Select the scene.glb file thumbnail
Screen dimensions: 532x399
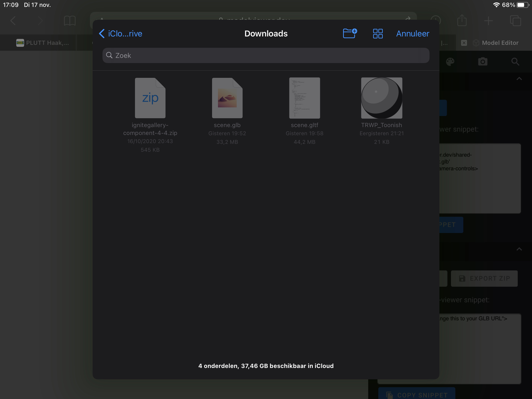pyautogui.click(x=227, y=98)
